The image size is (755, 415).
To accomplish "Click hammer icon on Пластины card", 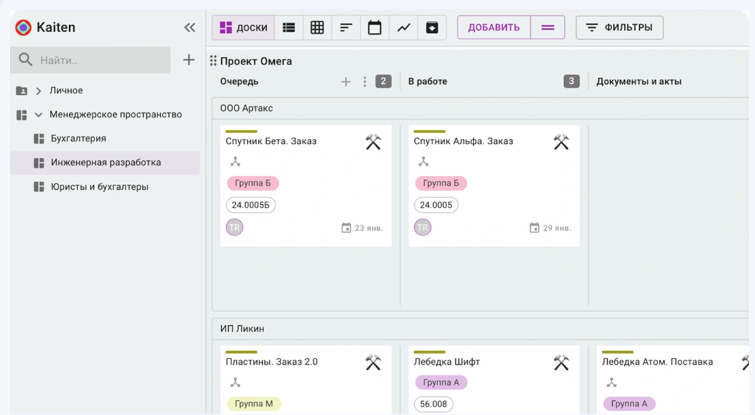I will click(x=373, y=363).
